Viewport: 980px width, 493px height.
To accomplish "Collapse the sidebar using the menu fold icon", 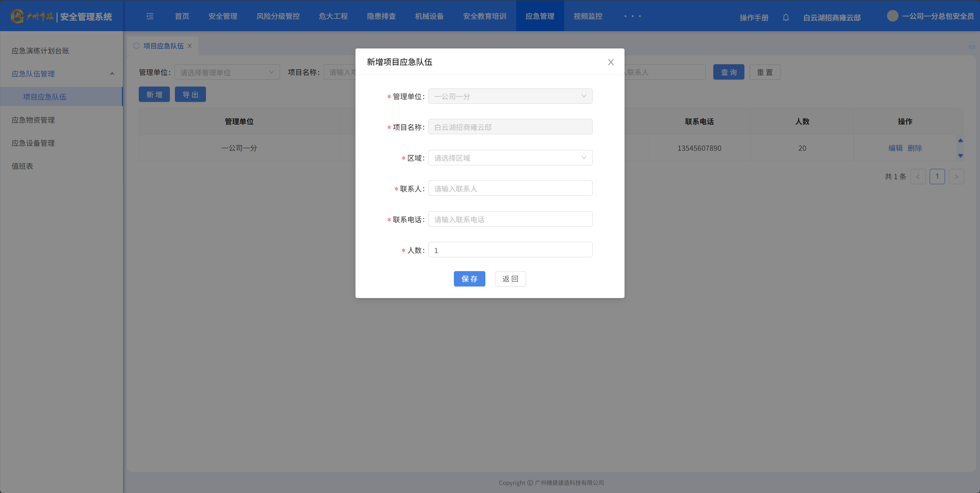I will 150,16.
